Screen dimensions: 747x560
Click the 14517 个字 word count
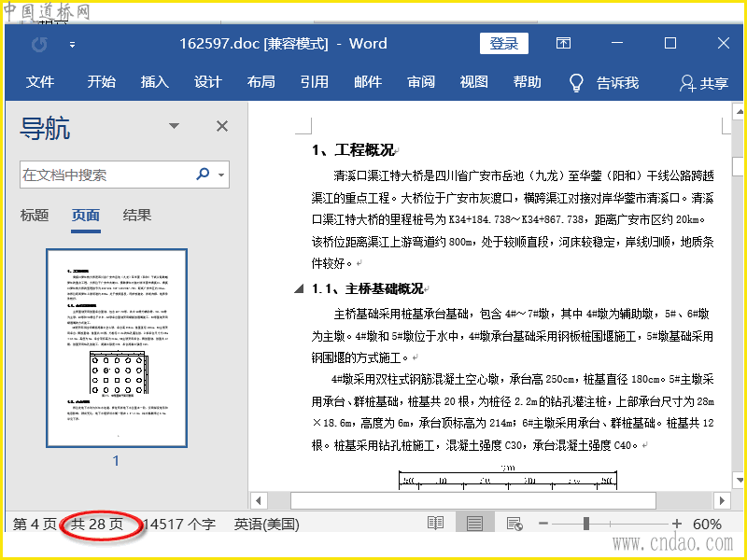click(179, 524)
